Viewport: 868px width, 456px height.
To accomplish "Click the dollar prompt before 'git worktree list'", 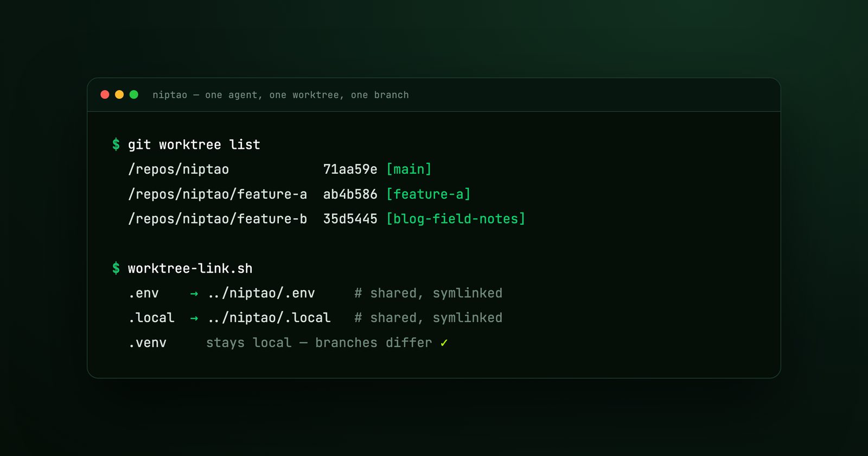I will 116,144.
